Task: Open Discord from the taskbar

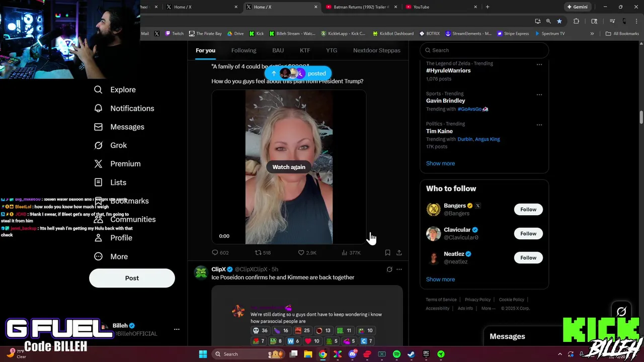Action: tap(352, 354)
